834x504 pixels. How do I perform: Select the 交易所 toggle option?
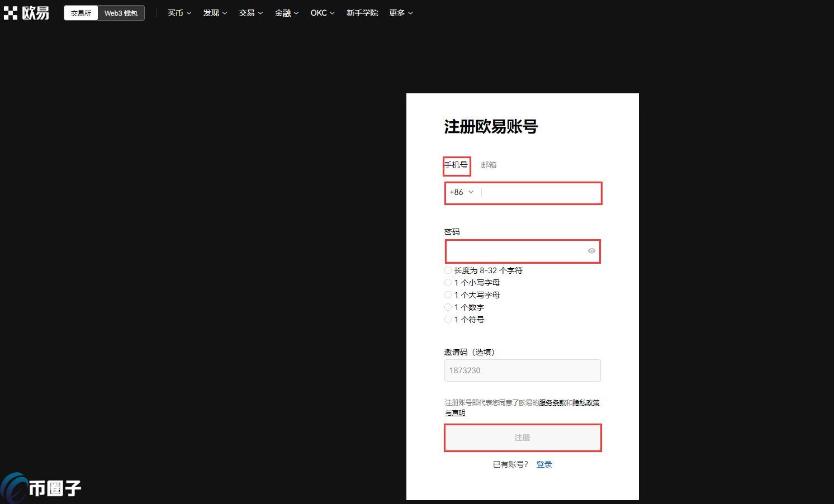(81, 13)
